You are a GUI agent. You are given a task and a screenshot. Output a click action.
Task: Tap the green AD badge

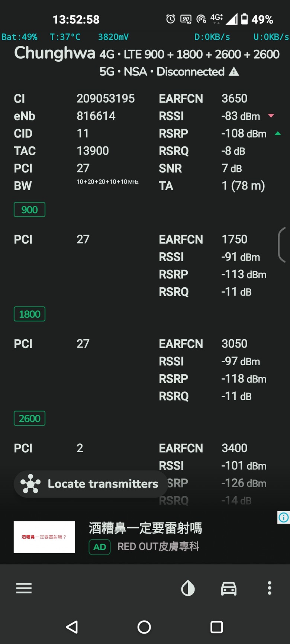coord(100,547)
